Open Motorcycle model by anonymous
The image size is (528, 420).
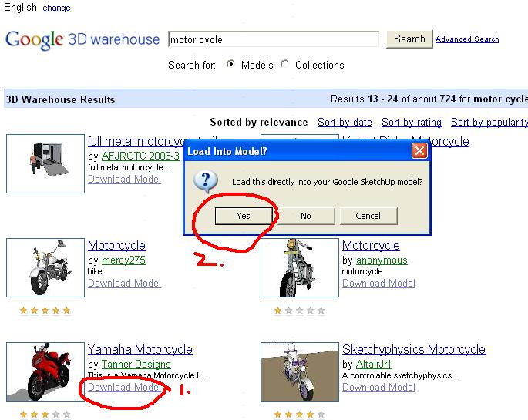pyautogui.click(x=371, y=245)
